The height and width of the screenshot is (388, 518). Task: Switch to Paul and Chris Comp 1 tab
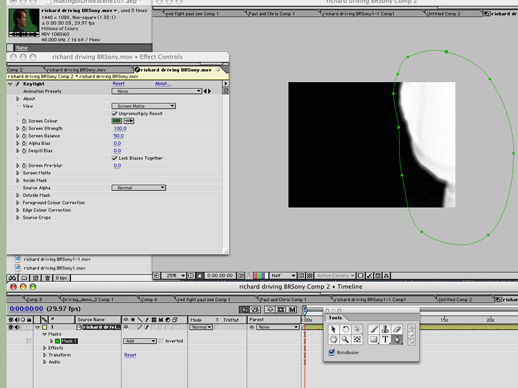point(272,14)
